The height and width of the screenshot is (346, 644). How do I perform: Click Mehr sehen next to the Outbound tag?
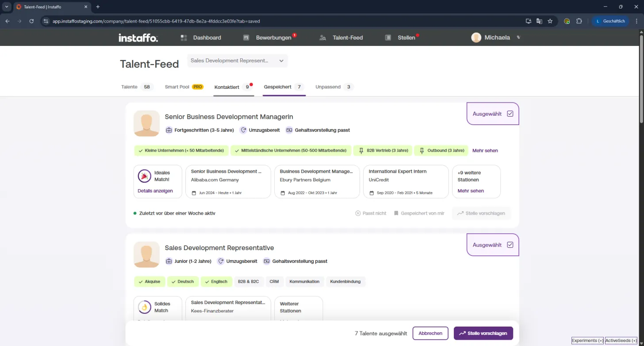pyautogui.click(x=485, y=151)
